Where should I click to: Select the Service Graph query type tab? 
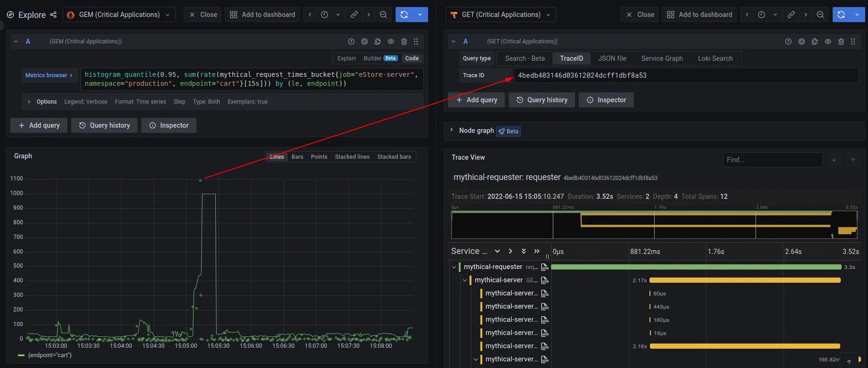tap(662, 58)
